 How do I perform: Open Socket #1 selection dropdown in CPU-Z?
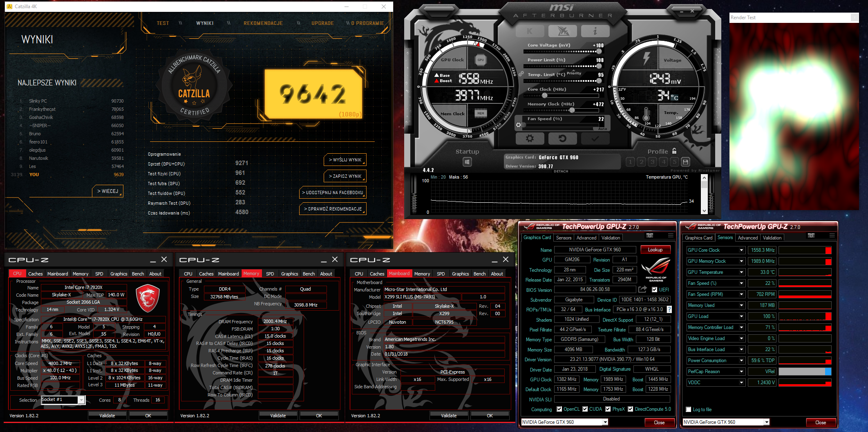pyautogui.click(x=81, y=400)
